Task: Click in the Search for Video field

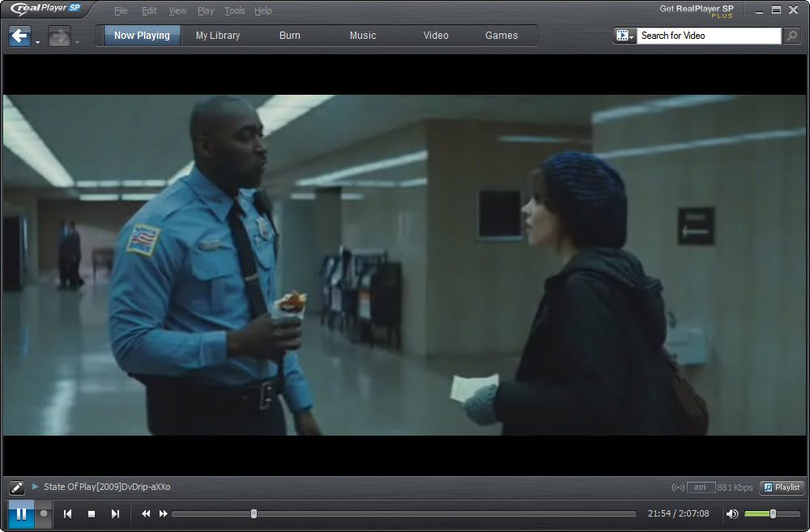Action: (x=707, y=36)
